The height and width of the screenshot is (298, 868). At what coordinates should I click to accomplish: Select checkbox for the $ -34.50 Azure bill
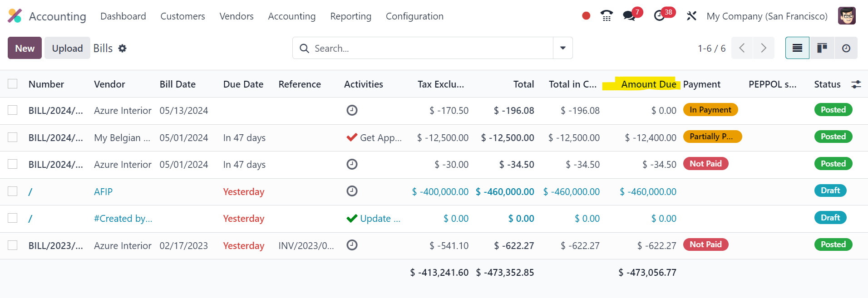tap(13, 164)
